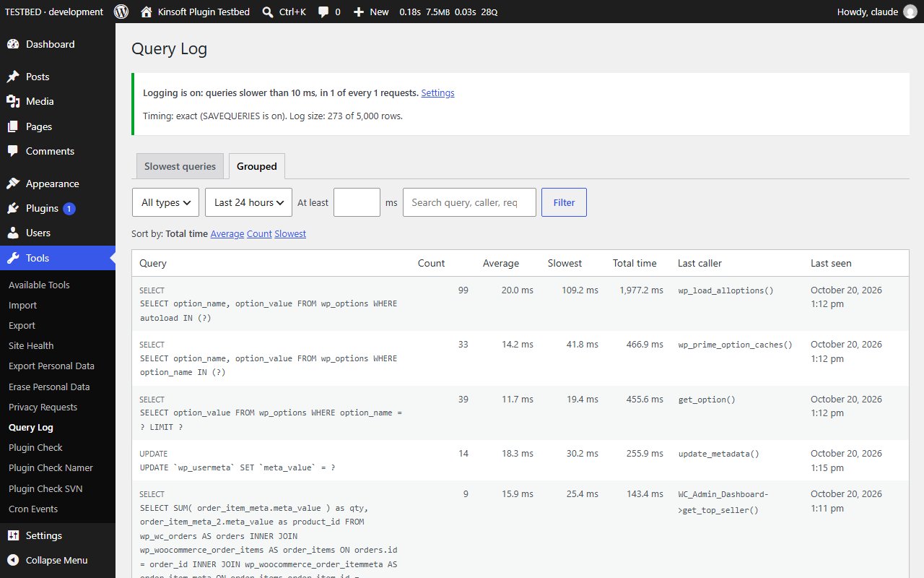This screenshot has height=578, width=924.
Task: Click the Filter button
Action: pos(564,202)
